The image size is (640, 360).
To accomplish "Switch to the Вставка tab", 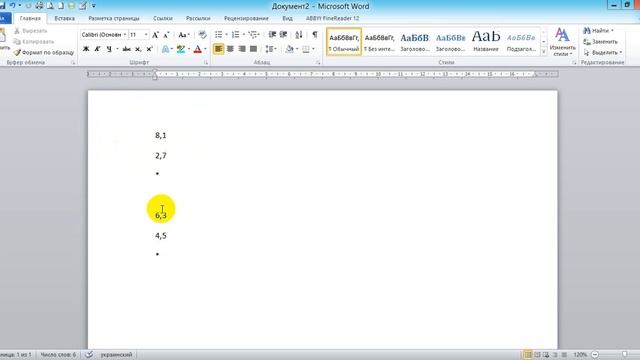I will [64, 18].
